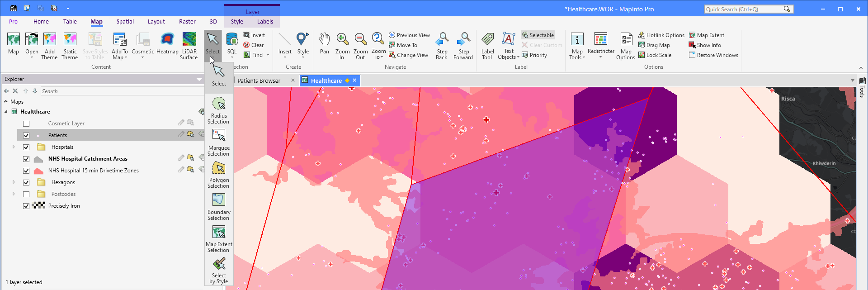Click the Invert selection icon
The width and height of the screenshot is (868, 290).
point(246,35)
